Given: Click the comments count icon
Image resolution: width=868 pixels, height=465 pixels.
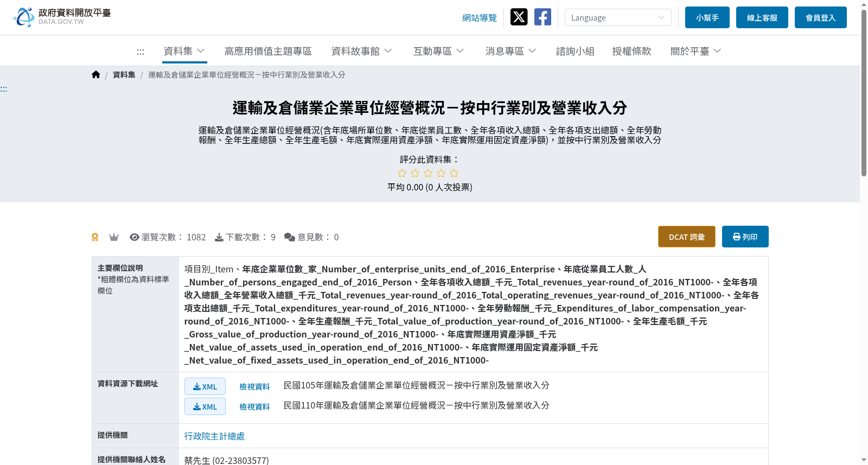Looking at the screenshot, I should coord(290,237).
